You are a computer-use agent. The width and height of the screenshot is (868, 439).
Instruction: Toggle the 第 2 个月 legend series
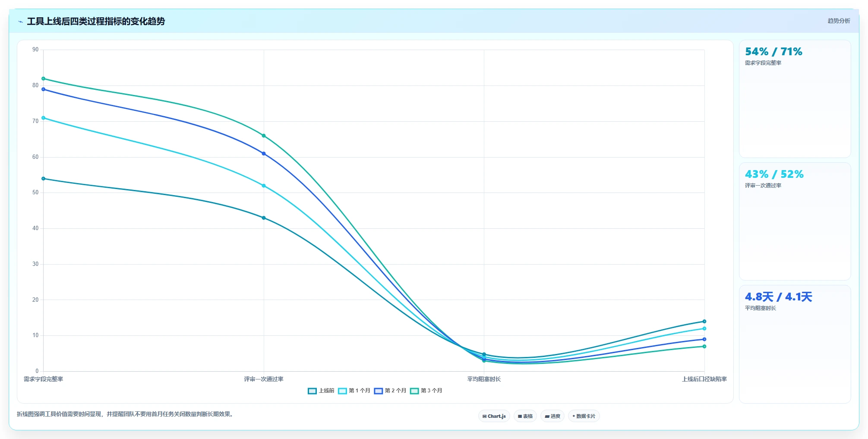(390, 391)
